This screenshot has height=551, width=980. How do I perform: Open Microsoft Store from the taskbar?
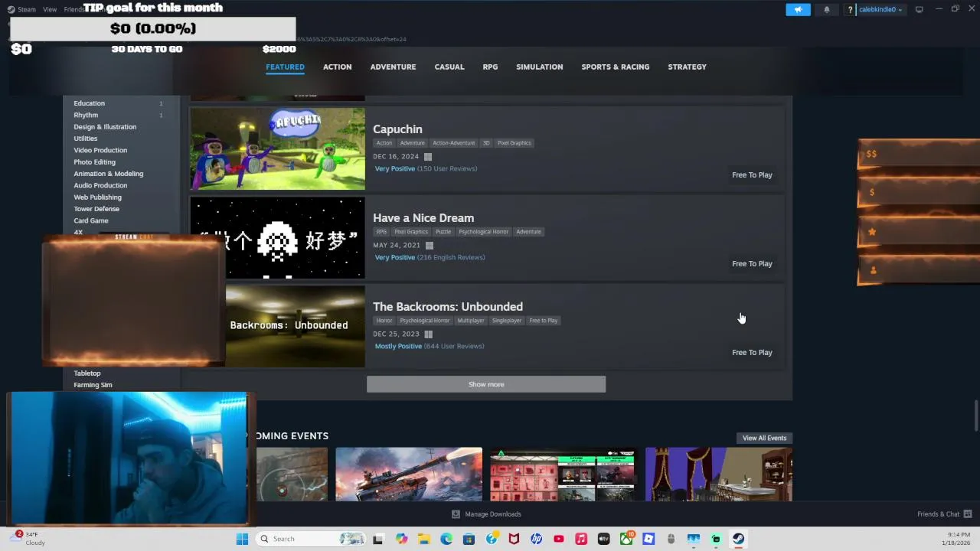tap(469, 539)
